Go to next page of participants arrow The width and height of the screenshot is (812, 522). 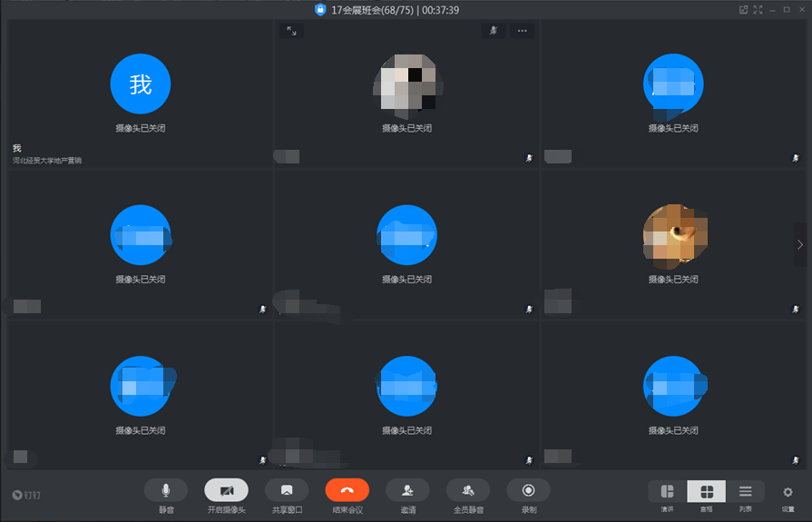tap(799, 244)
